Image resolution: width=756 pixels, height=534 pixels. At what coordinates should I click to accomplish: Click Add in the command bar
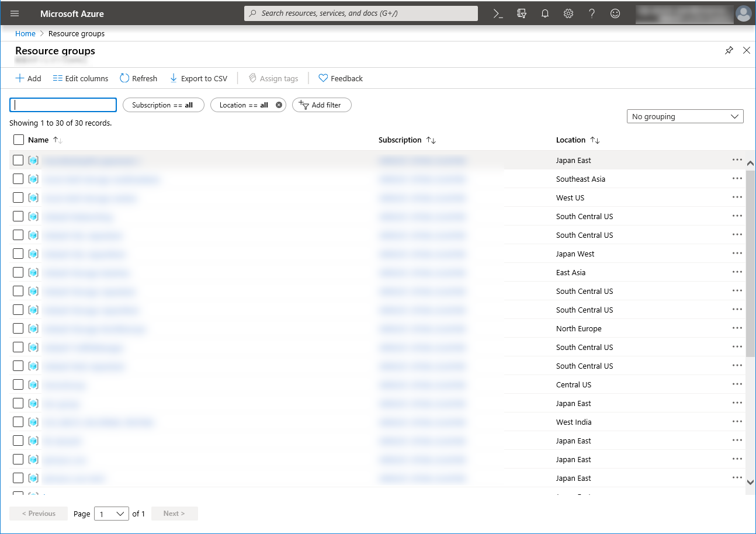28,78
